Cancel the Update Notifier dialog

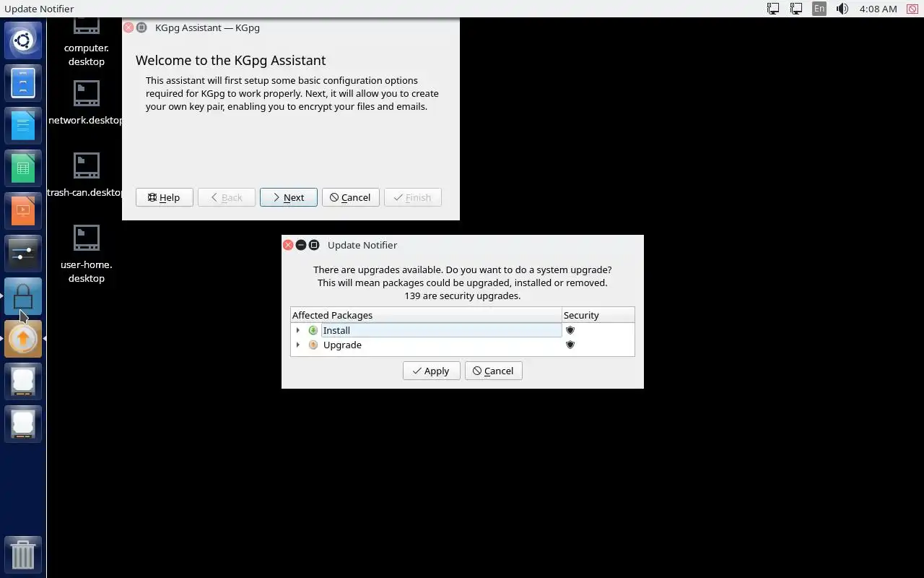coord(493,371)
